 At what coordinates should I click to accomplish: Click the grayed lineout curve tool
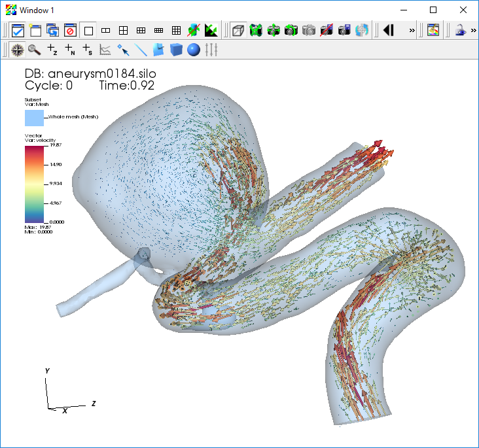click(x=105, y=50)
